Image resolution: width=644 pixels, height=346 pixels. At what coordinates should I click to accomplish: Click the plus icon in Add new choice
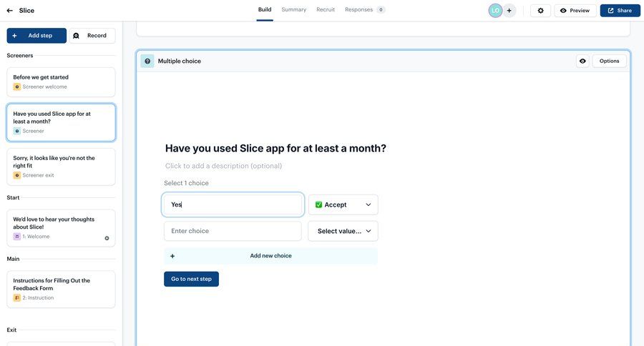pos(172,256)
